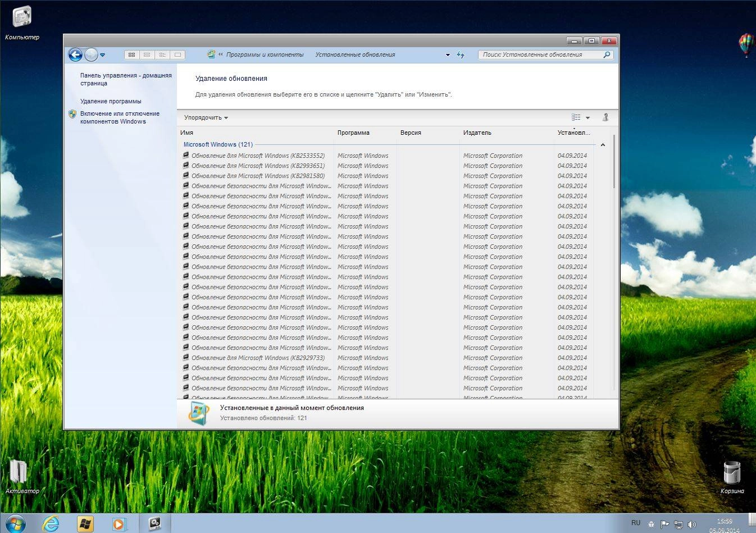Expand the breadcrumb double-chevron
Image resolution: width=756 pixels, height=533 pixels.
click(221, 54)
